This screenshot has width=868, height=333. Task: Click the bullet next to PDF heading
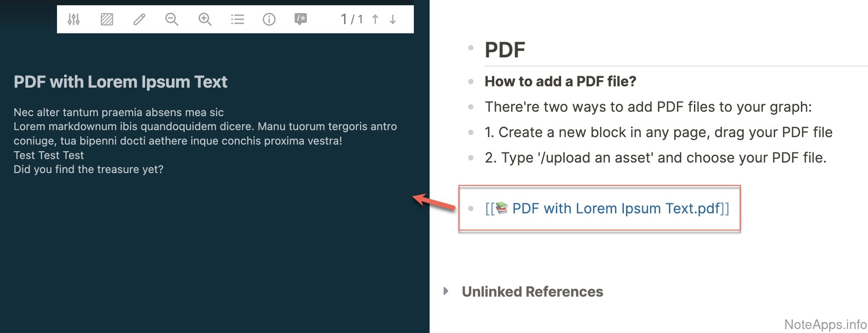(x=471, y=48)
